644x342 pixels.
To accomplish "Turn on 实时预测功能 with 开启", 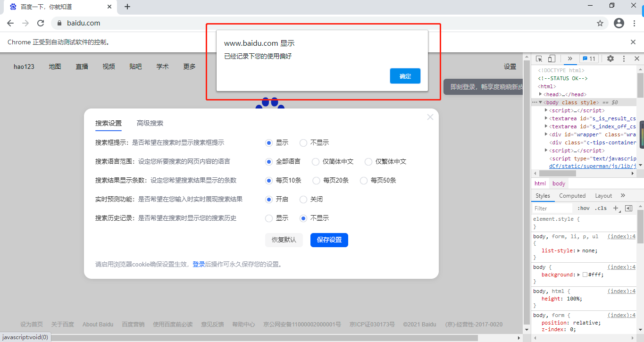I will click(x=269, y=199).
